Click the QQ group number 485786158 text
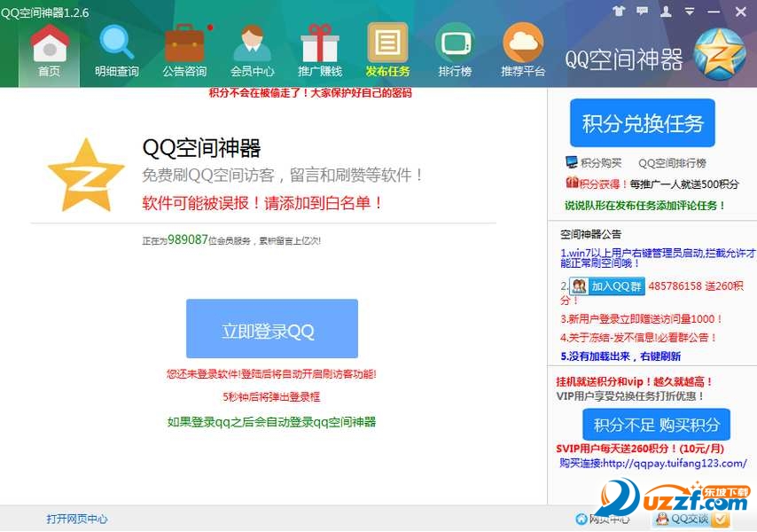Screen dimensions: 757x532 tap(675, 286)
